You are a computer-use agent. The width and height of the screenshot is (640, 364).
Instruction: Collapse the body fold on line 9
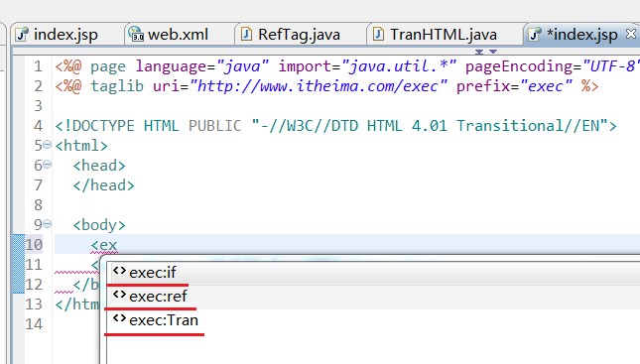pyautogui.click(x=48, y=223)
